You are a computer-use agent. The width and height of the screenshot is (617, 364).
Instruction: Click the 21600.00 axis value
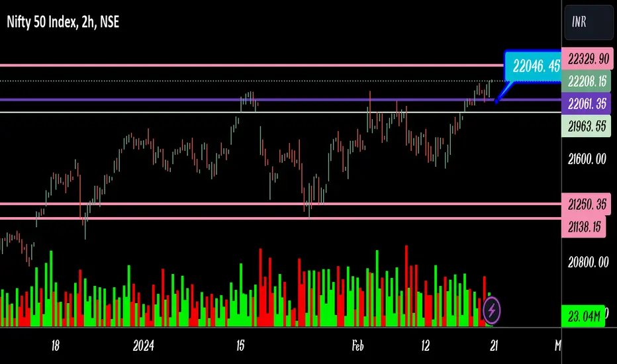(x=587, y=159)
